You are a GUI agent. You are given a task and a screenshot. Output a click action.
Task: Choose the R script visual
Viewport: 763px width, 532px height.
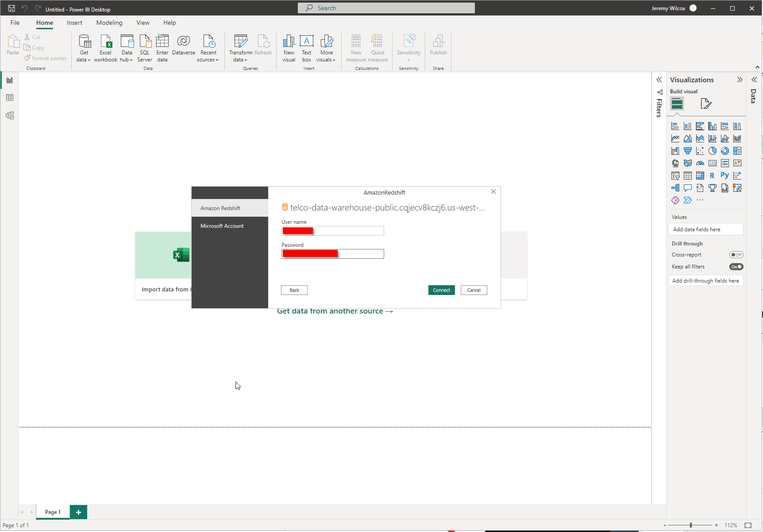[713, 176]
